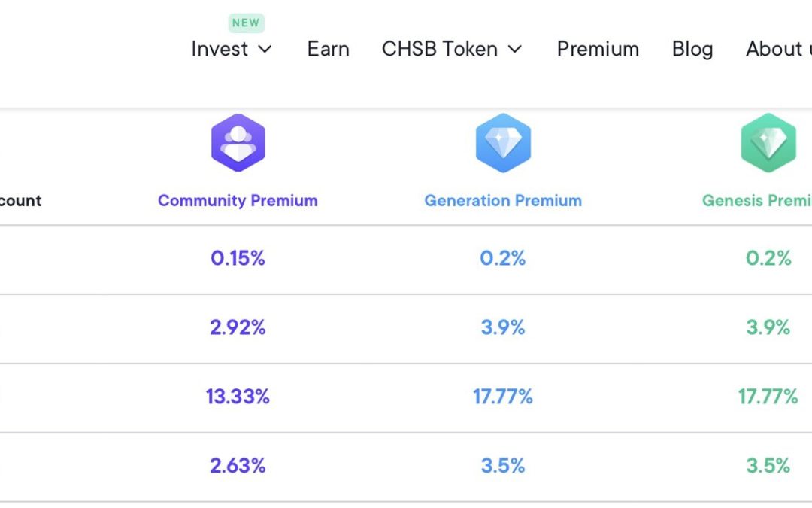
Task: Select the Community Premium column heading
Action: (238, 201)
